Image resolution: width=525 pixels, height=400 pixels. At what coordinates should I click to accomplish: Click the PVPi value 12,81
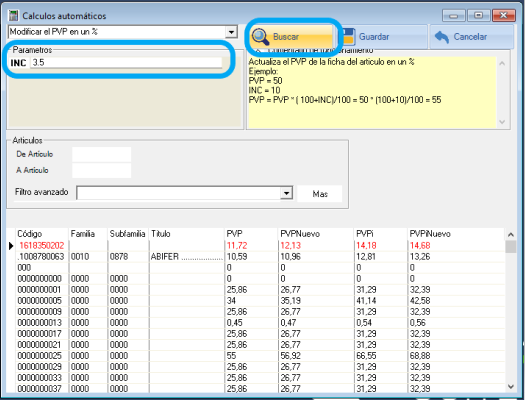[x=366, y=256]
